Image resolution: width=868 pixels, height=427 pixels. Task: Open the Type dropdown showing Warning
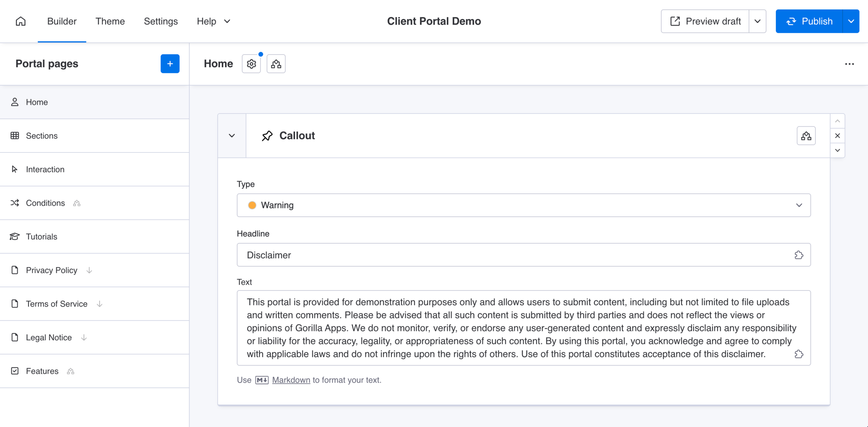click(523, 205)
